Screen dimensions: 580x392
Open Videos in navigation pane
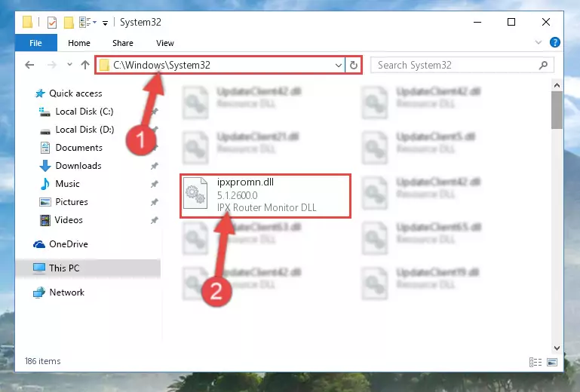click(x=69, y=220)
